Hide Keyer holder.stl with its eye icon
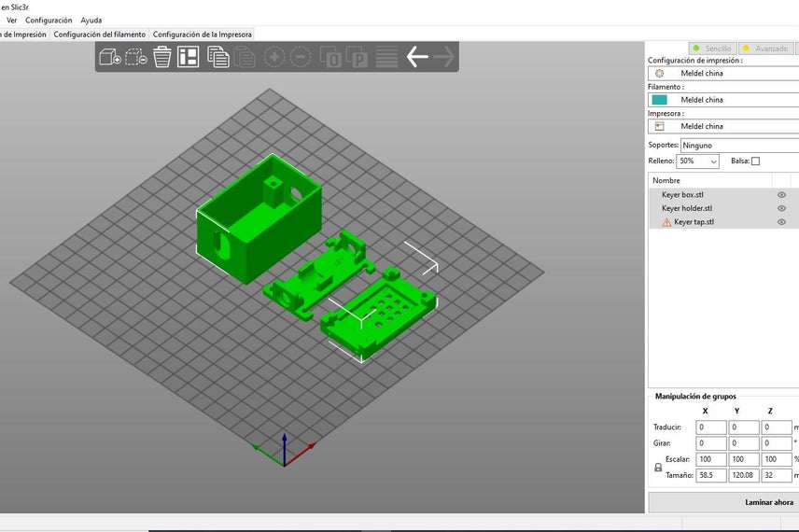 781,208
